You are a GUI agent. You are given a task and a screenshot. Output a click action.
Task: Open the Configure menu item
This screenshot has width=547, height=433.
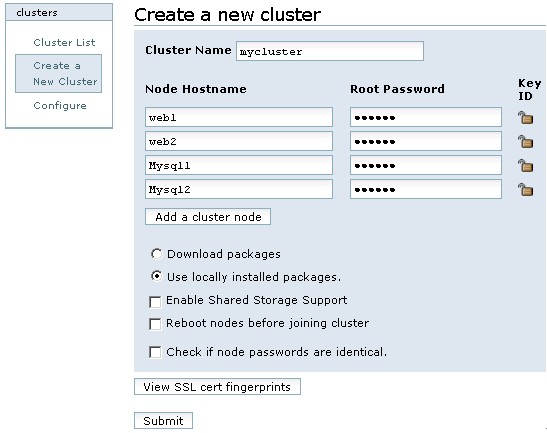coord(60,106)
